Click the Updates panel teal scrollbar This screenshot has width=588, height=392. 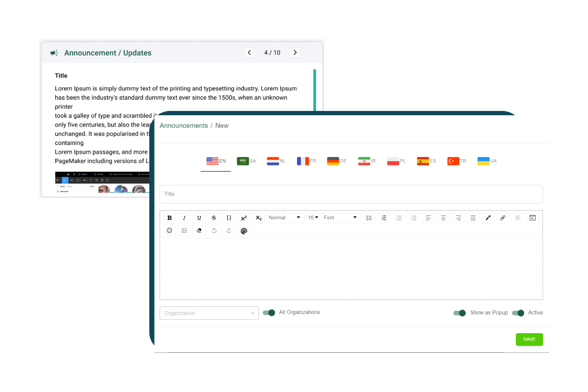(x=315, y=90)
